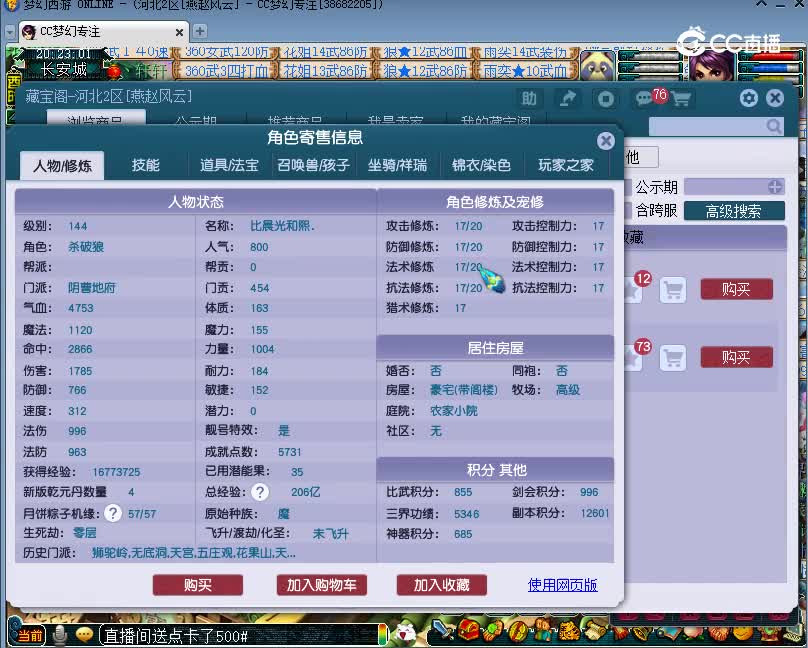The image size is (808, 648).
Task: Open a new tab with the plus button
Action: coord(200,31)
